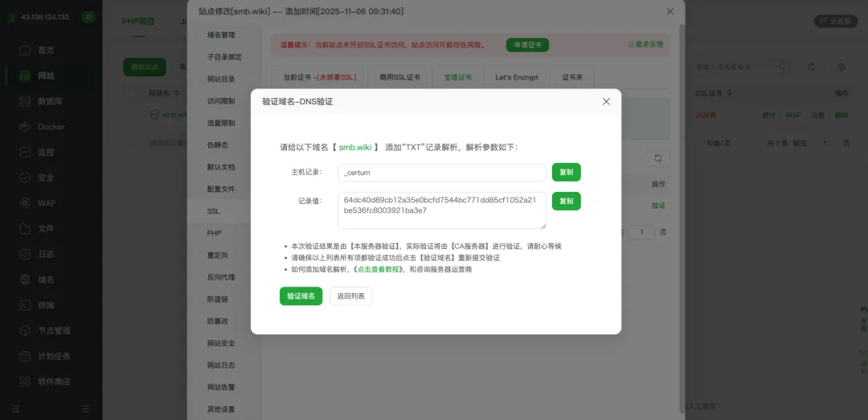The height and width of the screenshot is (420, 868).
Task: Click 申请证书 button in warning banner
Action: (x=527, y=45)
